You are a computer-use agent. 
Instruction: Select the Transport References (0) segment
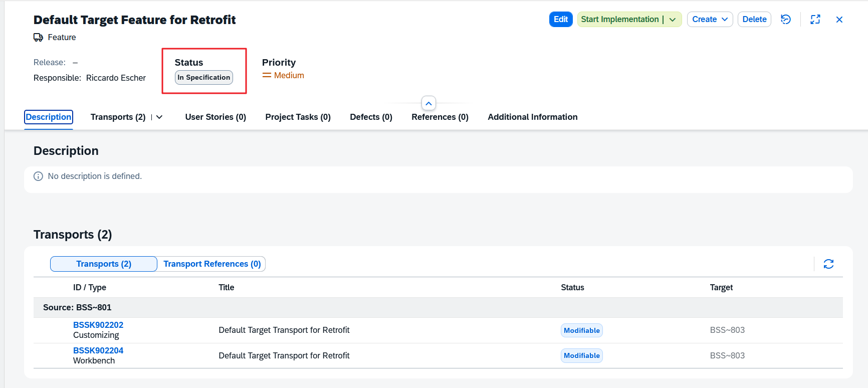pos(212,264)
